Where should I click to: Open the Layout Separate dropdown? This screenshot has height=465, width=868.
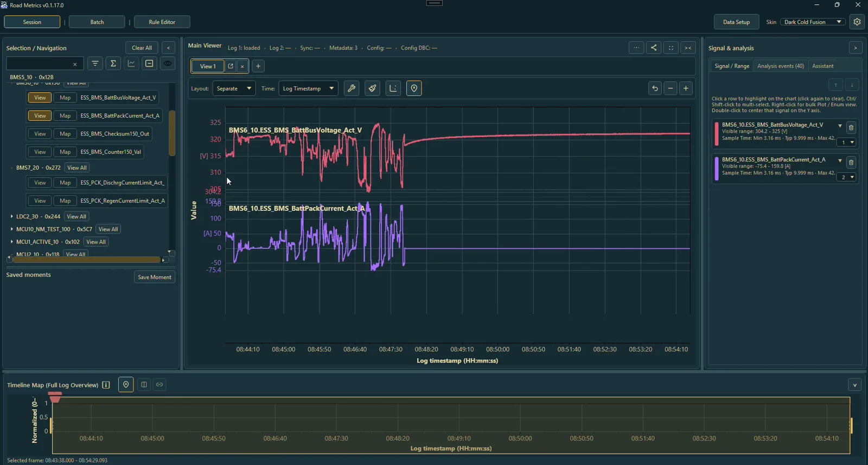click(234, 88)
